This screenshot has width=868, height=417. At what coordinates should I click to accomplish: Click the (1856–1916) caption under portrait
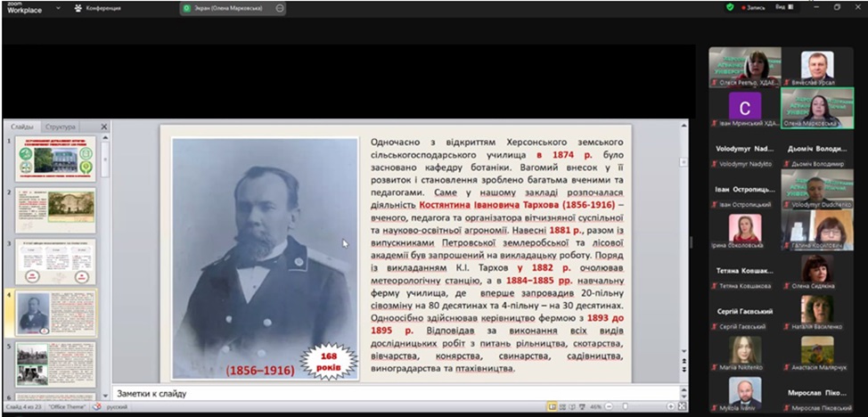point(260,371)
